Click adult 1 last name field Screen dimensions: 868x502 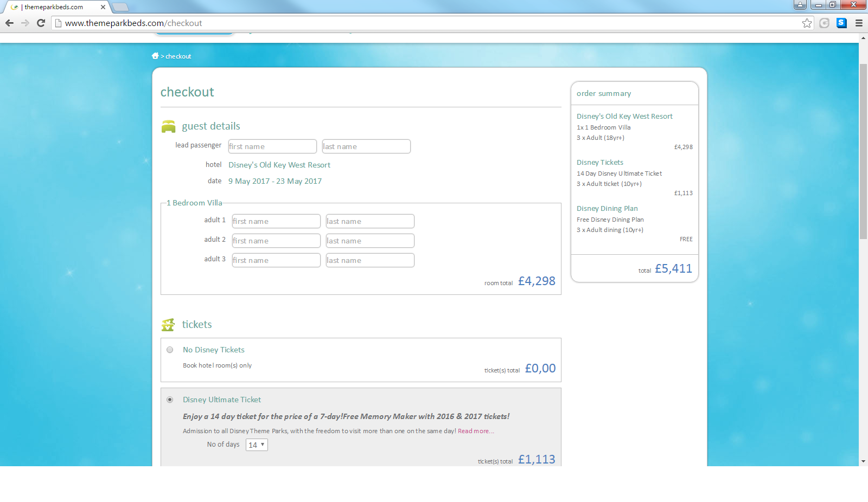(370, 221)
